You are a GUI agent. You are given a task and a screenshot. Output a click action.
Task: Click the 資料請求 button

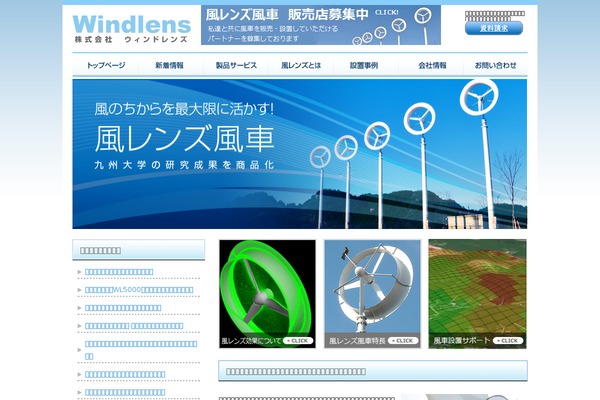point(494,28)
